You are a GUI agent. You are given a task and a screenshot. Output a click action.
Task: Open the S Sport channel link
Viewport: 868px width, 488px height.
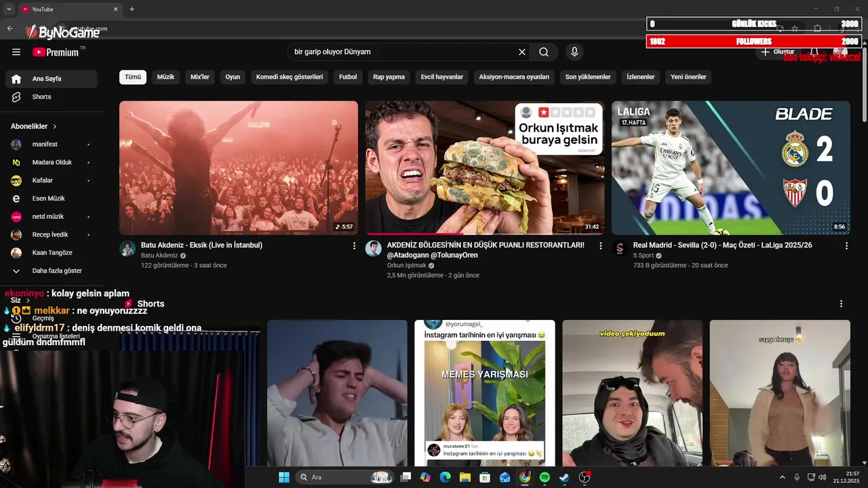[644, 256]
